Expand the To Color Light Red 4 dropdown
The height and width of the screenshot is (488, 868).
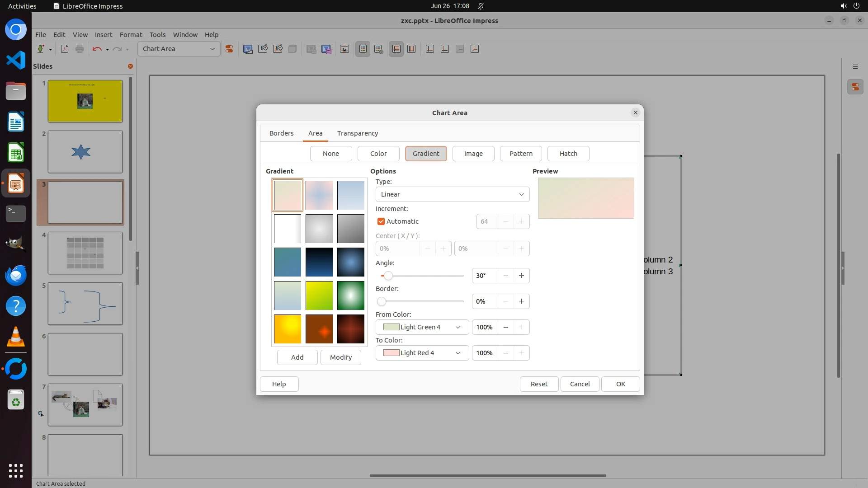(x=422, y=353)
